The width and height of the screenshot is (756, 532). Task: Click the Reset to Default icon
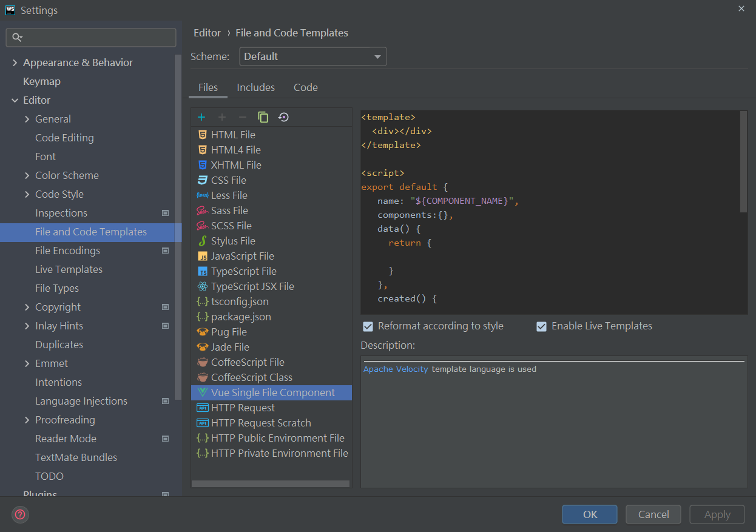click(283, 117)
